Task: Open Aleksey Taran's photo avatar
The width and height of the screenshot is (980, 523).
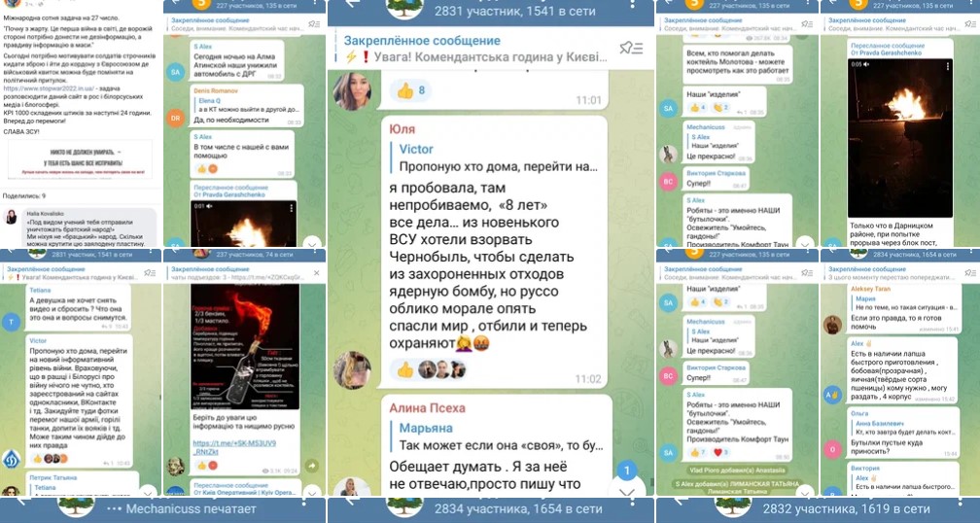Action: [832, 325]
